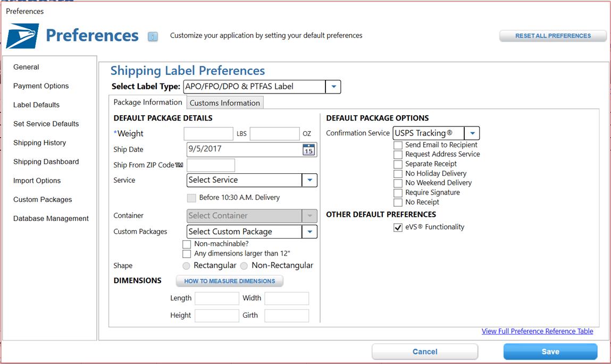Open Shipping History preferences
Screen dimensions: 611x364
click(x=39, y=143)
